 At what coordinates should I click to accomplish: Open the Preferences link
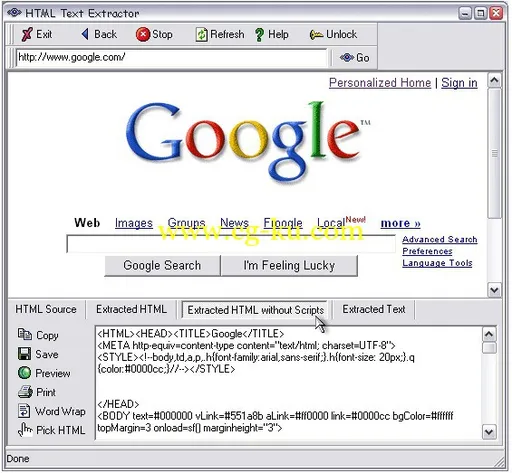pyautogui.click(x=427, y=251)
